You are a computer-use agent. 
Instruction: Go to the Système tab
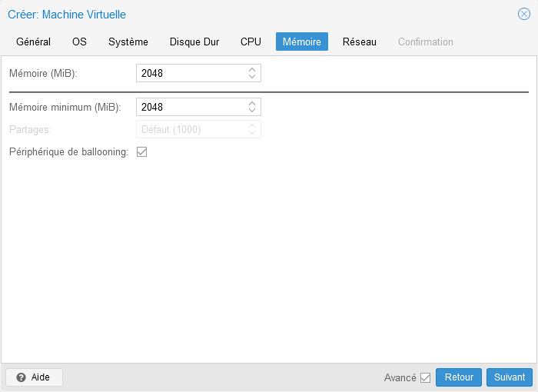(128, 42)
